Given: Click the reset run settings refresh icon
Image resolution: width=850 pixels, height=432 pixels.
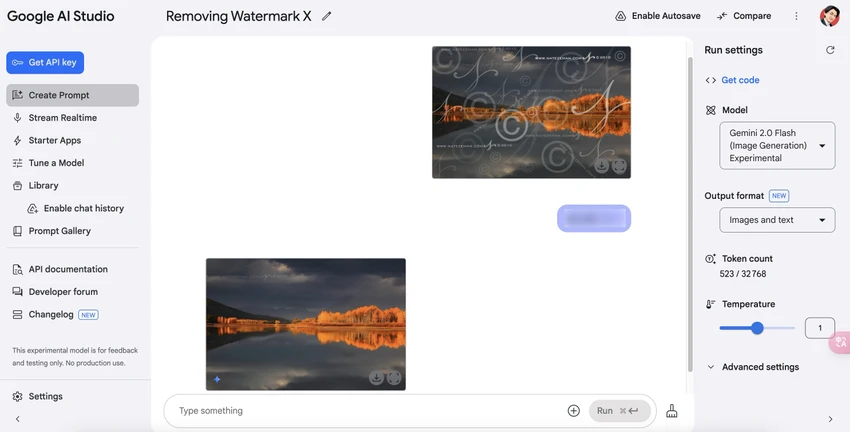Looking at the screenshot, I should [830, 50].
